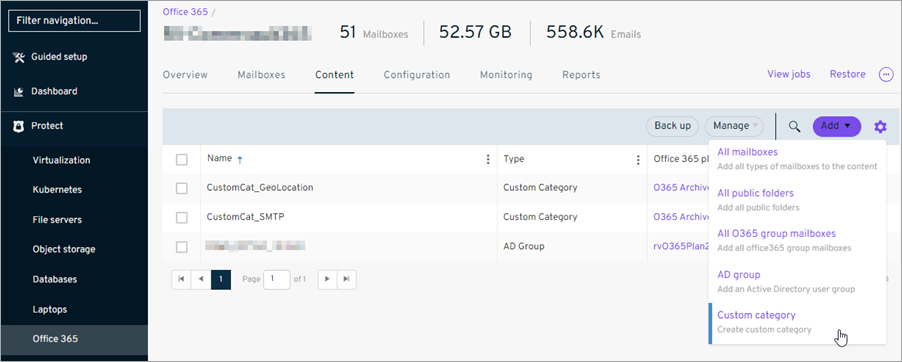Open Guided setup in sidebar
The width and height of the screenshot is (902, 362).
59,57
